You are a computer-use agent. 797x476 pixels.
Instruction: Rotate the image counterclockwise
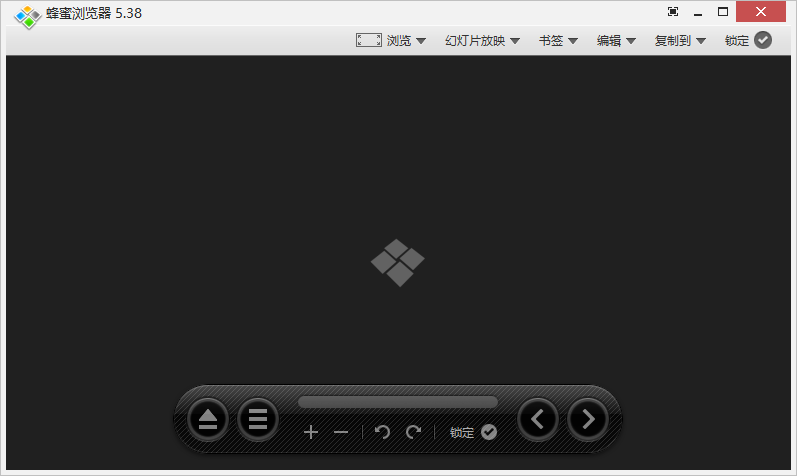coord(382,432)
